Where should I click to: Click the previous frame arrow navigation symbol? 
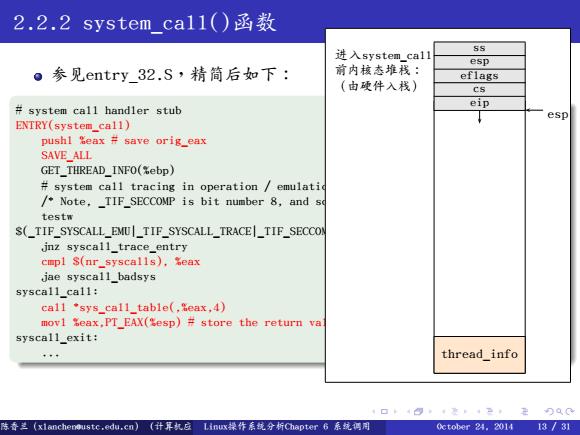(408, 411)
